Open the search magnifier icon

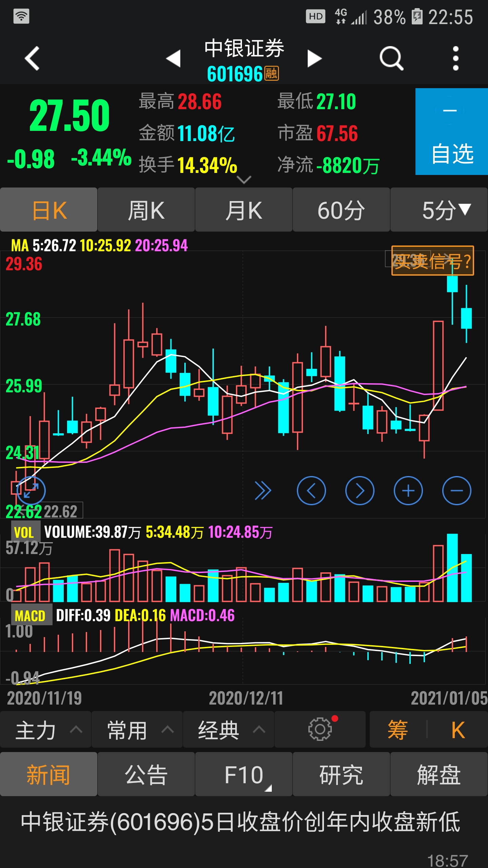click(392, 58)
